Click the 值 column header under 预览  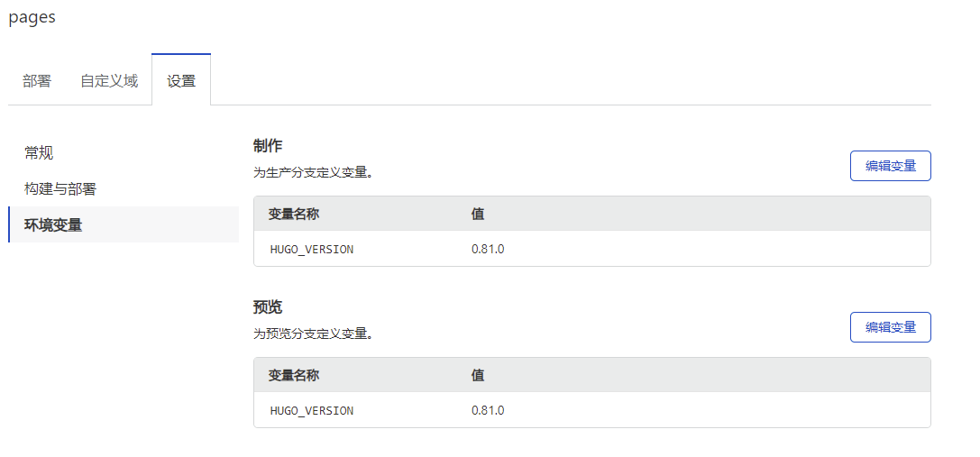[478, 375]
